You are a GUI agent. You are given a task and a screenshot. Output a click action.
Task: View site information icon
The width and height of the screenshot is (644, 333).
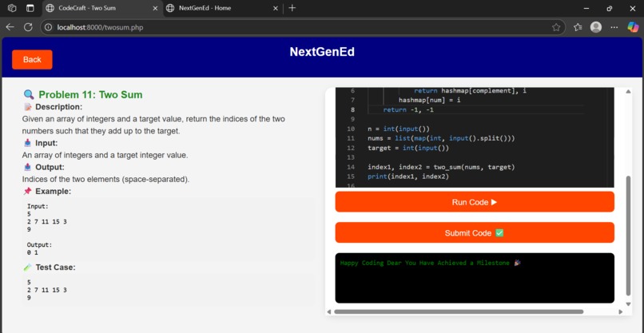(x=49, y=27)
